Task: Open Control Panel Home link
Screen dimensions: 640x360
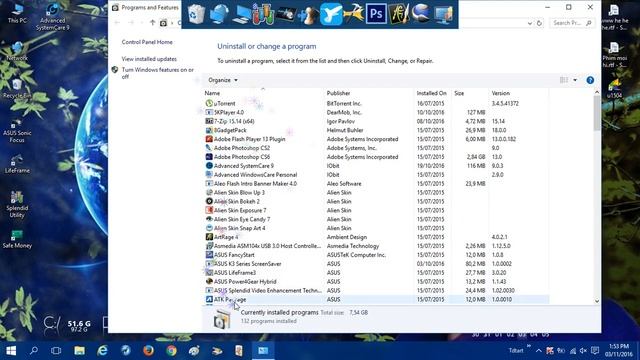Action: (147, 42)
